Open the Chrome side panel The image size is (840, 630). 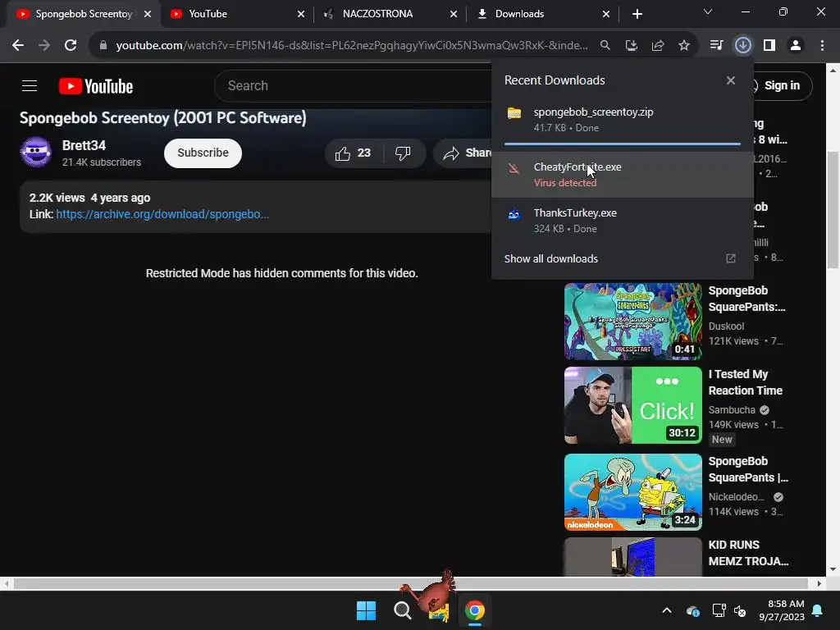[769, 45]
